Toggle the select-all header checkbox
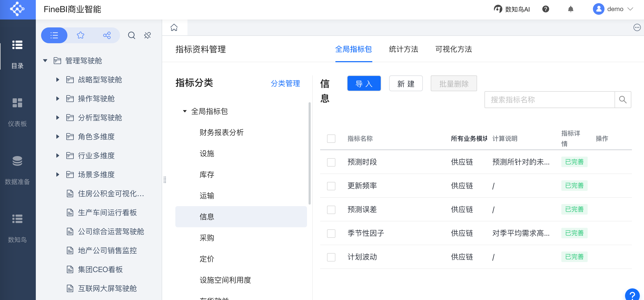Image resolution: width=644 pixels, height=300 pixels. (x=331, y=138)
